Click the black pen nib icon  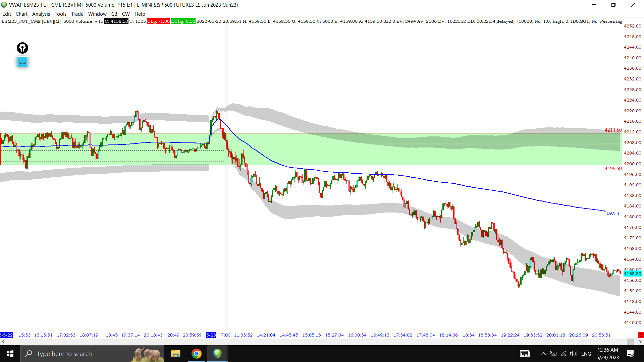coord(22,48)
